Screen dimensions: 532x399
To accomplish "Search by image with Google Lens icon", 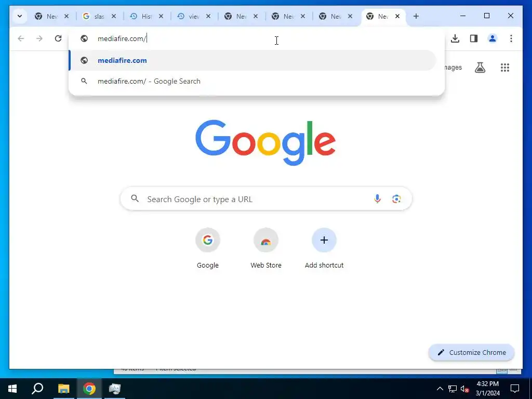I will pyautogui.click(x=396, y=199).
